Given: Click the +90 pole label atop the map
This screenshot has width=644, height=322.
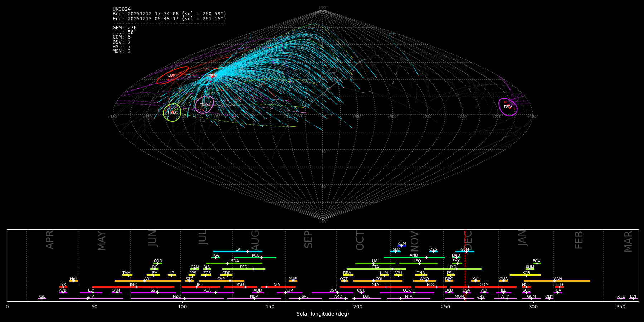Looking at the screenshot, I should 322,8.
